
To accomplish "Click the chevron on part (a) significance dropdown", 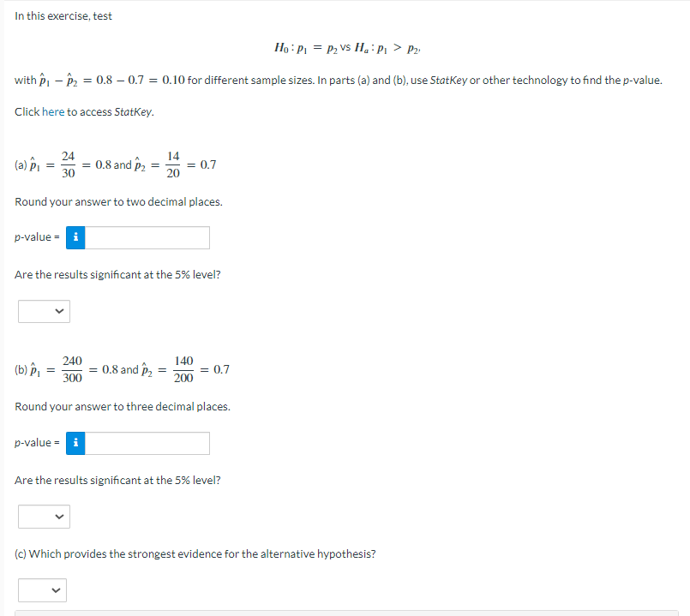I will coord(60,311).
